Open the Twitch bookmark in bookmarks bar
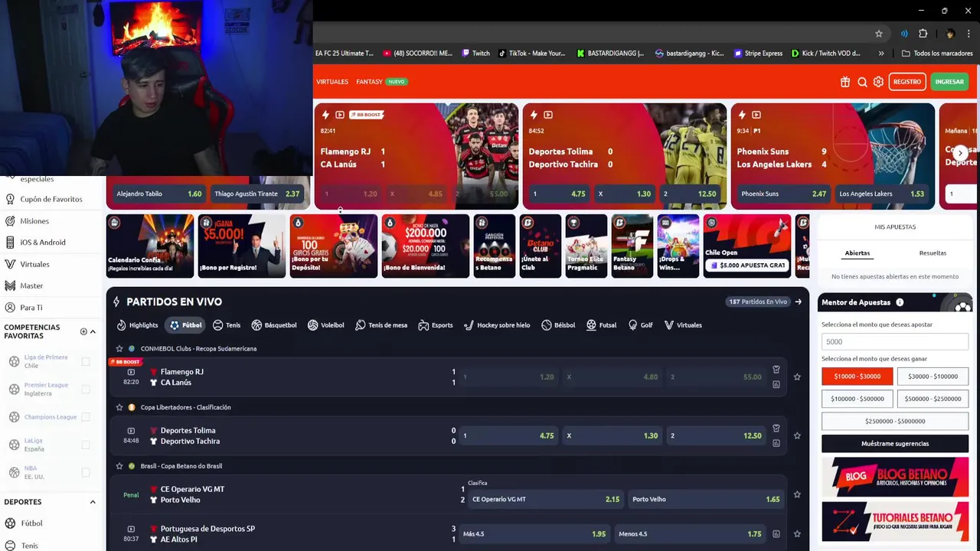The width and height of the screenshot is (980, 551). (x=475, y=54)
